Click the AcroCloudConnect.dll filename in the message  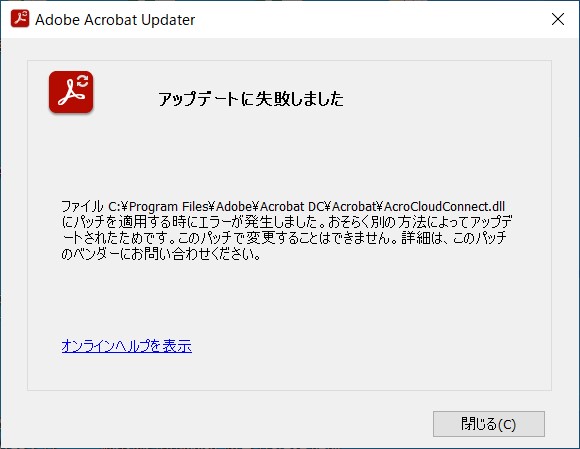tap(444, 206)
